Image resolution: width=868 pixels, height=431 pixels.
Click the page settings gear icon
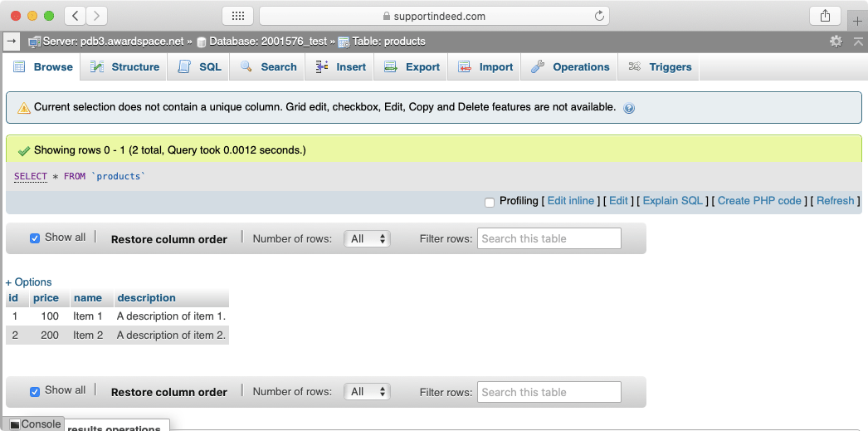836,41
